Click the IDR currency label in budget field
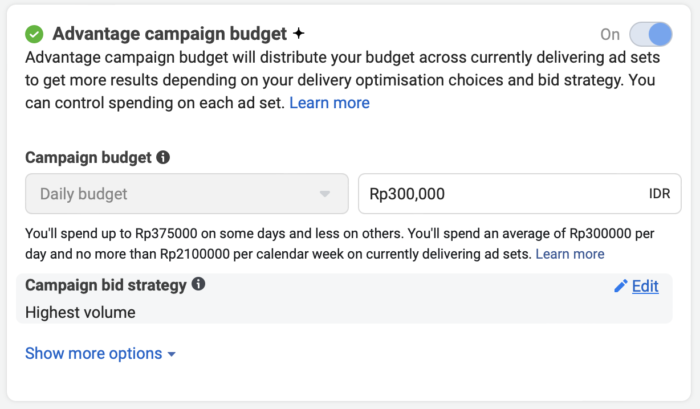 click(659, 194)
